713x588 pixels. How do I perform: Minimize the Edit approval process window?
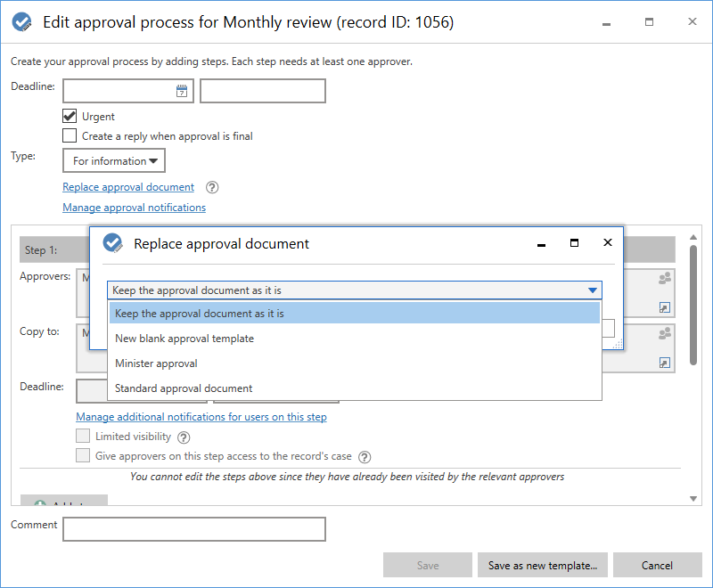pos(606,23)
